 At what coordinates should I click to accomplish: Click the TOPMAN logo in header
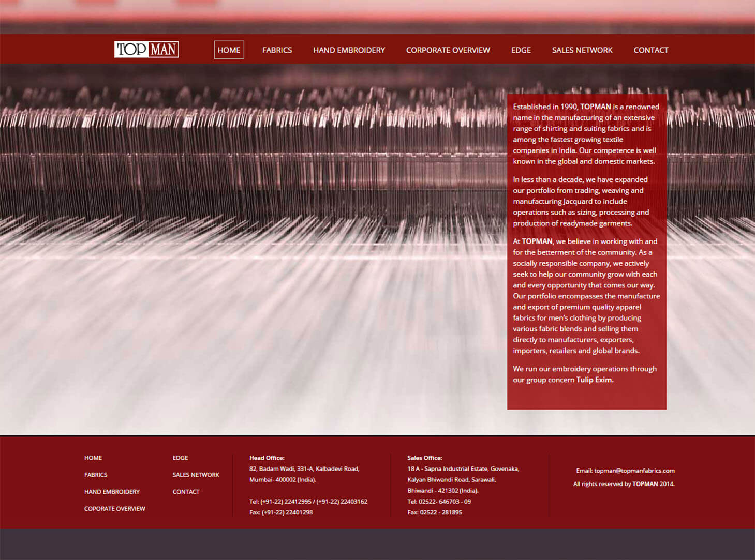click(x=146, y=50)
